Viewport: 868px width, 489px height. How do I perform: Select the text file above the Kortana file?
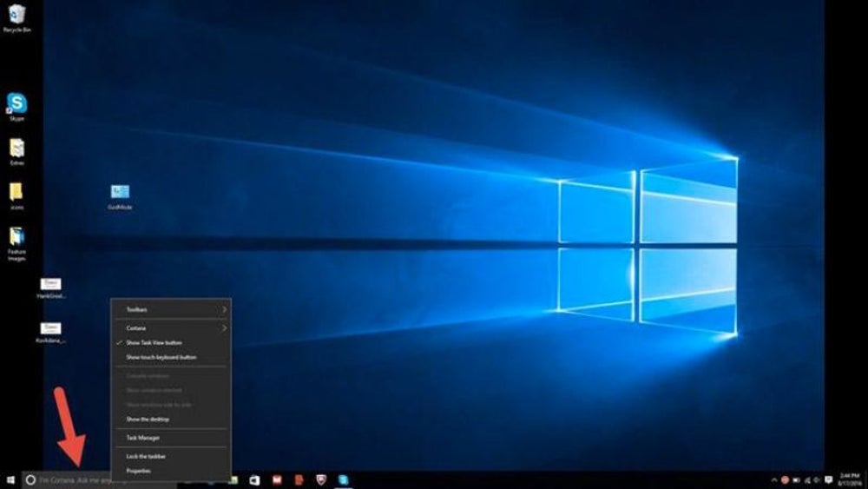click(50, 288)
